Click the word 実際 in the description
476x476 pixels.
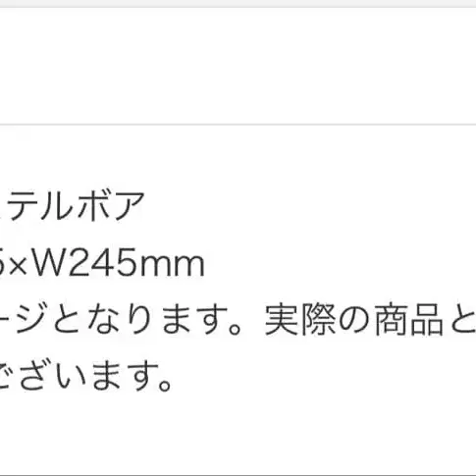(x=300, y=320)
